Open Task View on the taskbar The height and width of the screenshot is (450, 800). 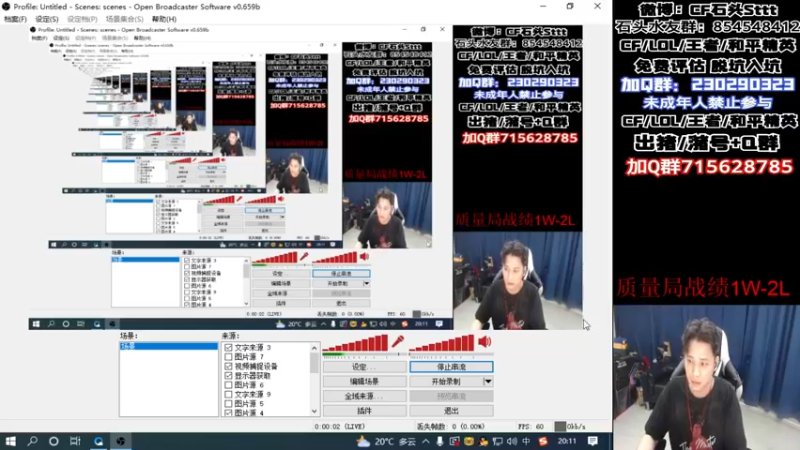tap(75, 441)
